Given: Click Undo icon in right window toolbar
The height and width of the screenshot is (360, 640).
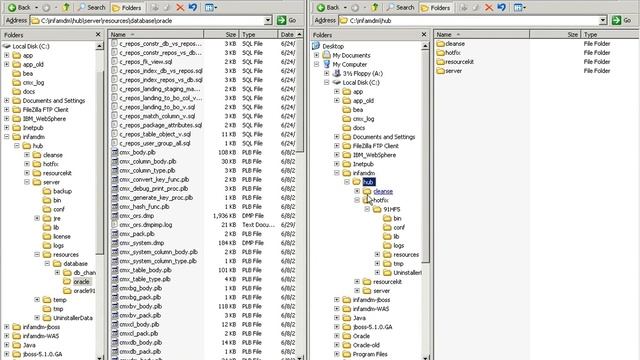Looking at the screenshot, I should (x=502, y=7).
